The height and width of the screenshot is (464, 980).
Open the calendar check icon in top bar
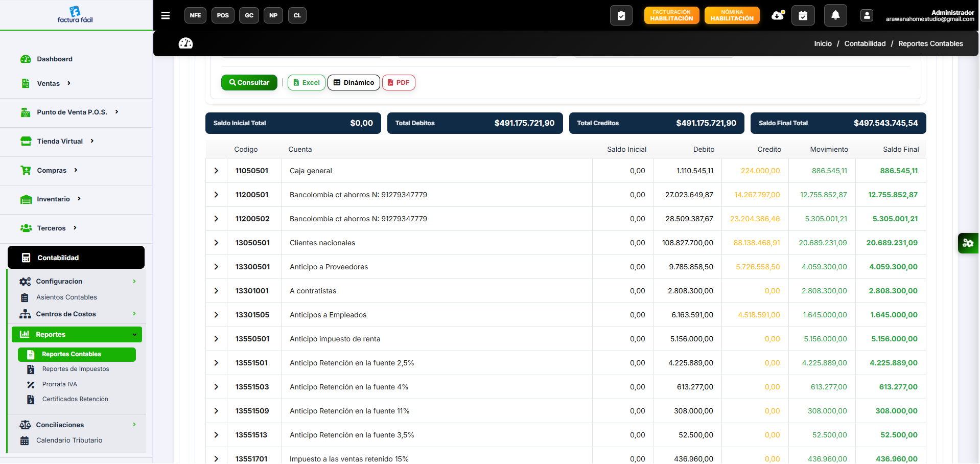pyautogui.click(x=803, y=15)
